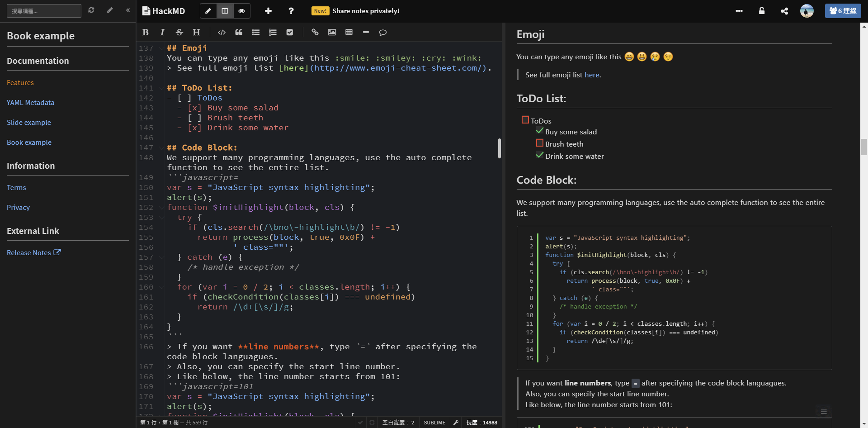Insert a table with the table icon

coord(349,32)
